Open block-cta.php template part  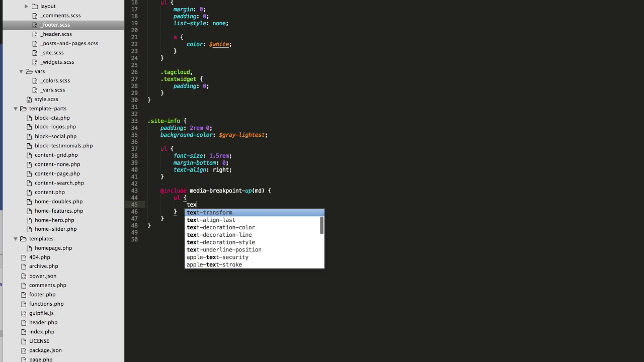tap(52, 118)
